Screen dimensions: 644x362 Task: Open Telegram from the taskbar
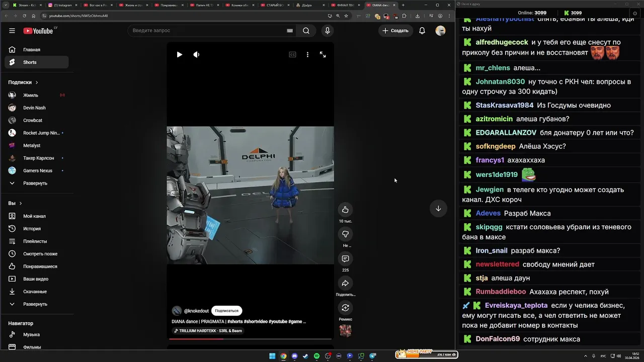[373, 356]
